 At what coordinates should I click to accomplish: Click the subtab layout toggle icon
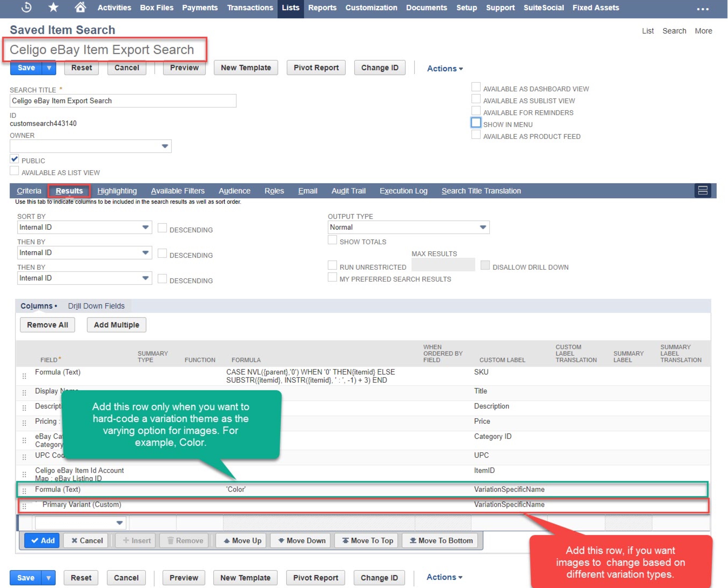click(703, 190)
